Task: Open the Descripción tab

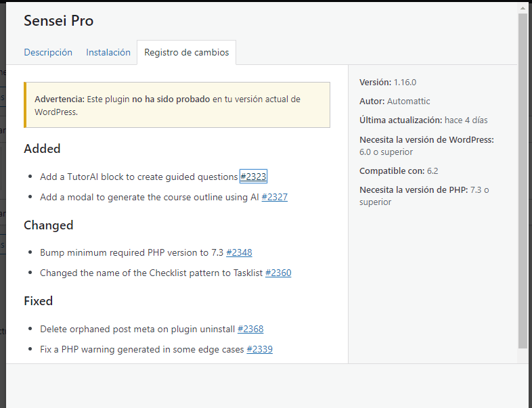Action: coord(48,52)
